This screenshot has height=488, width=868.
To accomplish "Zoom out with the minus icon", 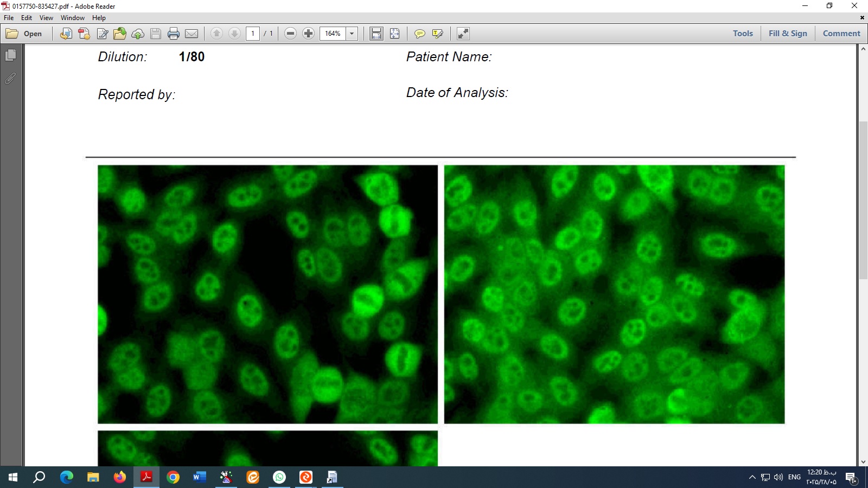I will pos(290,34).
